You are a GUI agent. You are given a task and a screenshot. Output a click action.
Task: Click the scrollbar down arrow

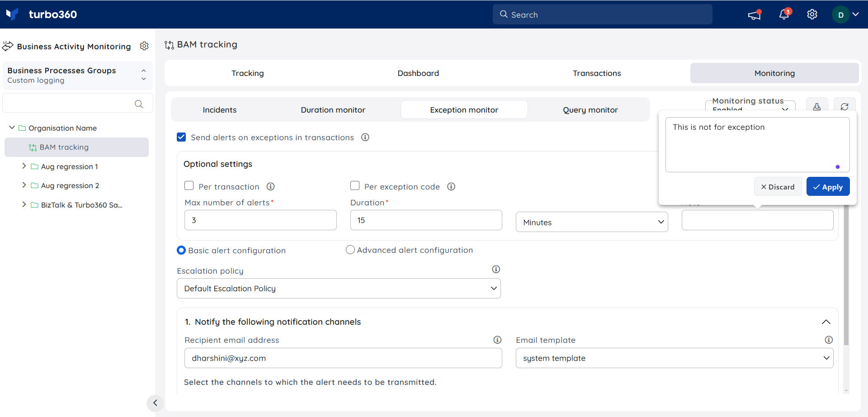[x=846, y=390]
